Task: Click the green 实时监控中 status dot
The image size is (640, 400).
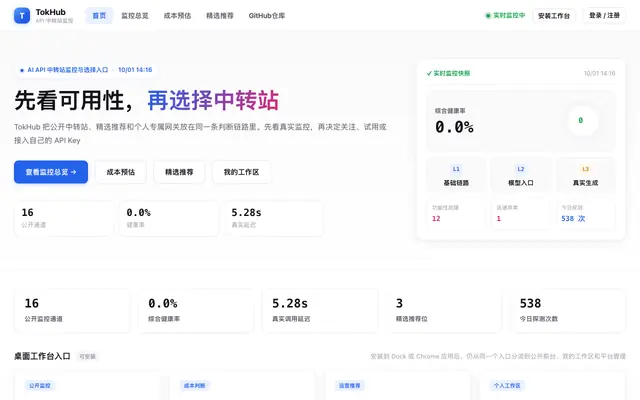Action: 488,16
